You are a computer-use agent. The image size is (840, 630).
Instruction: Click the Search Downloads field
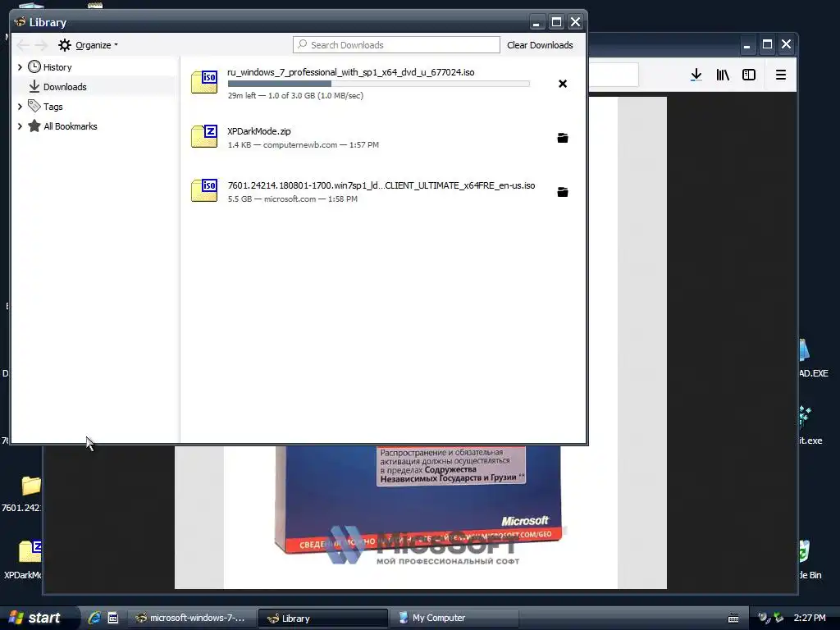(x=396, y=45)
